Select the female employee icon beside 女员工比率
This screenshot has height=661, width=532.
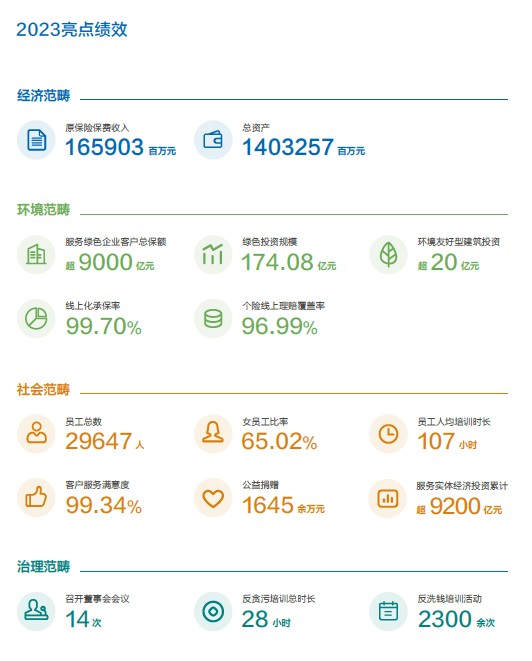click(x=213, y=434)
